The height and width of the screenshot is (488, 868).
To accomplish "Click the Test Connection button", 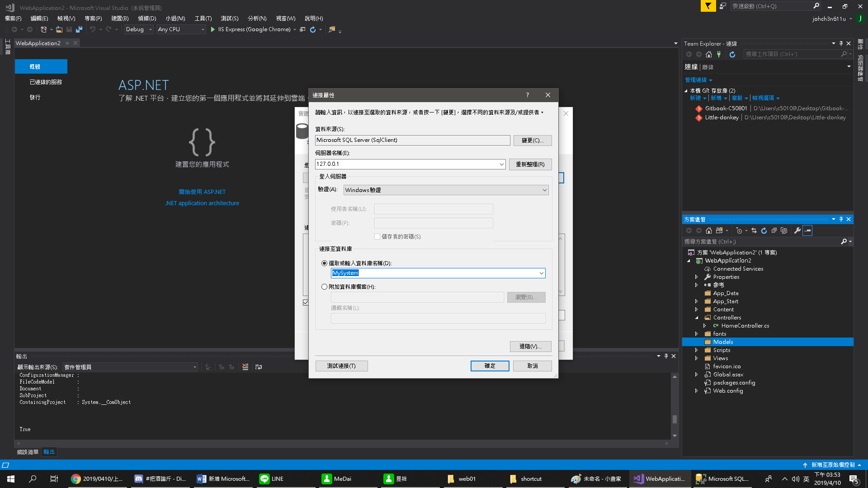I will (x=341, y=366).
